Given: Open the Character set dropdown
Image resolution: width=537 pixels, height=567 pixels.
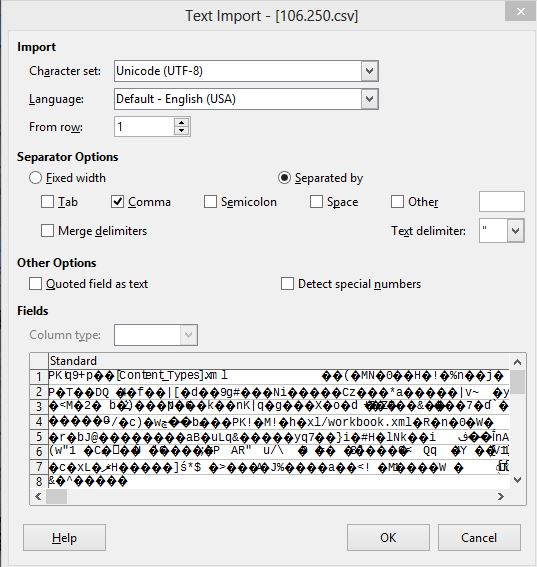Looking at the screenshot, I should (369, 71).
